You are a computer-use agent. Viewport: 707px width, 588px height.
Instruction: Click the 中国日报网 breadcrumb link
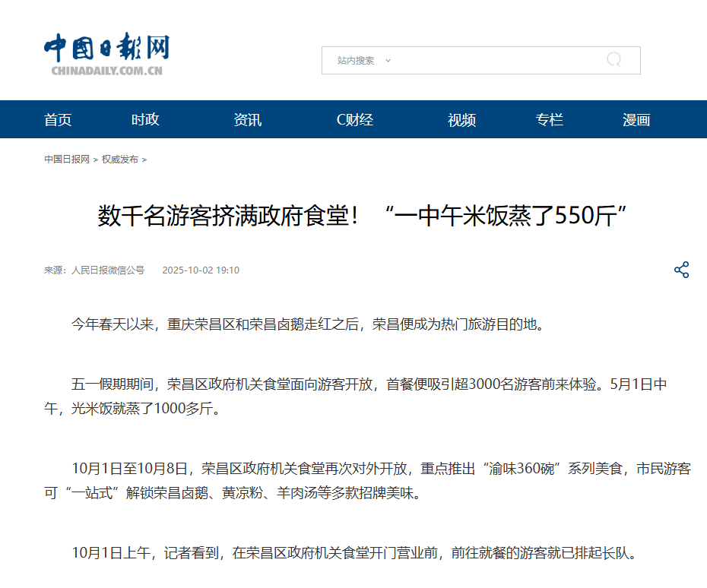(x=67, y=160)
